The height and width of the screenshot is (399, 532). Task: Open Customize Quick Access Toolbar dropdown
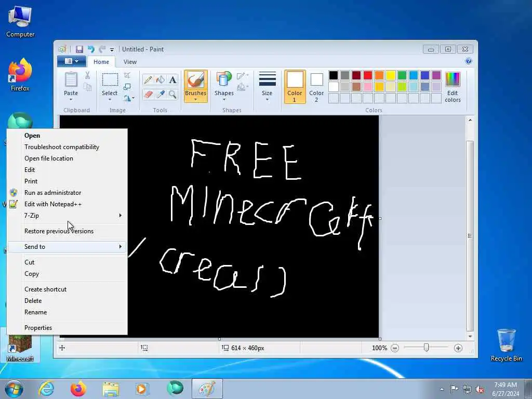tap(112, 50)
